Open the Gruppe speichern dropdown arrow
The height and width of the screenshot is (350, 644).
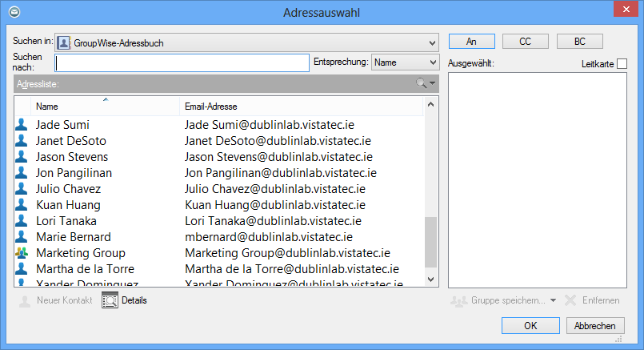coord(554,300)
